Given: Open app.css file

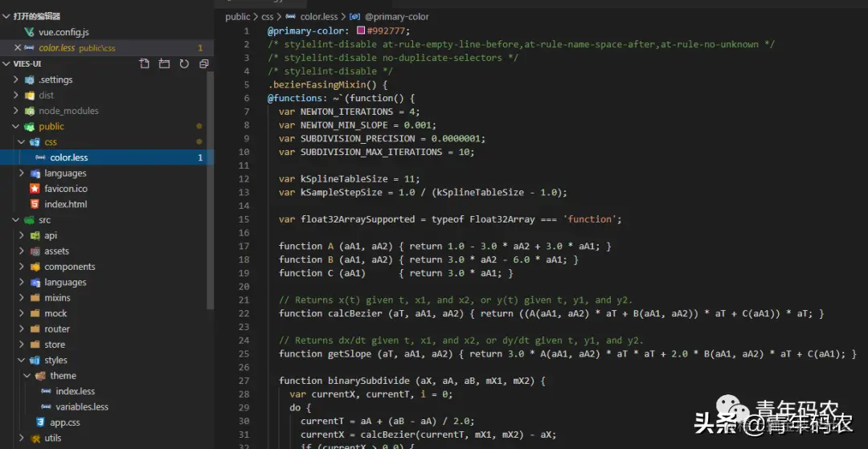Looking at the screenshot, I should [x=65, y=422].
